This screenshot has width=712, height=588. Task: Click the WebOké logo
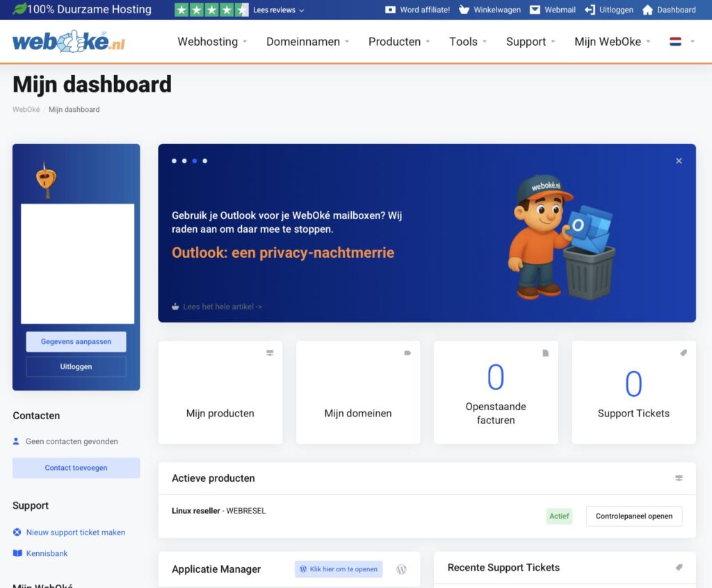click(69, 42)
